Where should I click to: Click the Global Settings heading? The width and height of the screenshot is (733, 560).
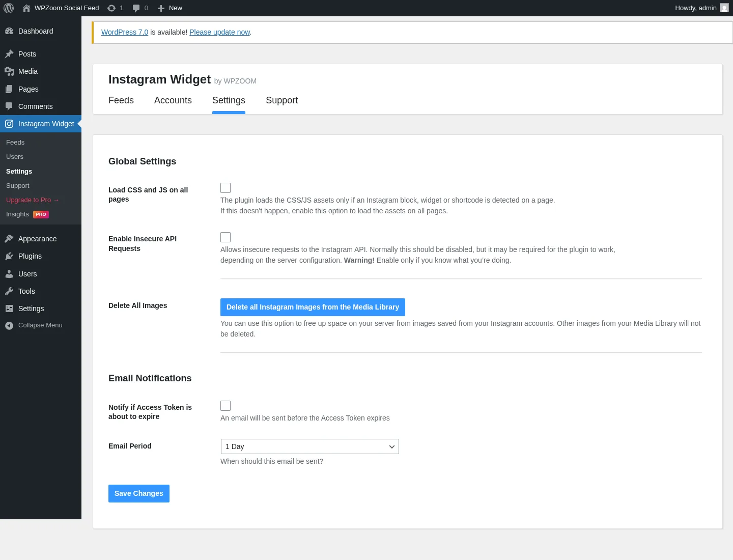click(142, 161)
